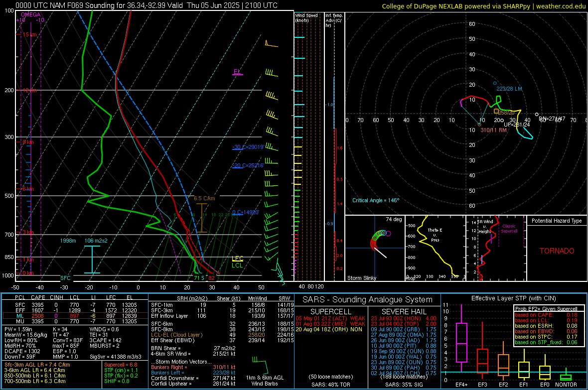The height and width of the screenshot is (390, 588).
Task: Click the Sfc-3km AGL LR = 7.4 C/km line
Action: click(x=37, y=365)
